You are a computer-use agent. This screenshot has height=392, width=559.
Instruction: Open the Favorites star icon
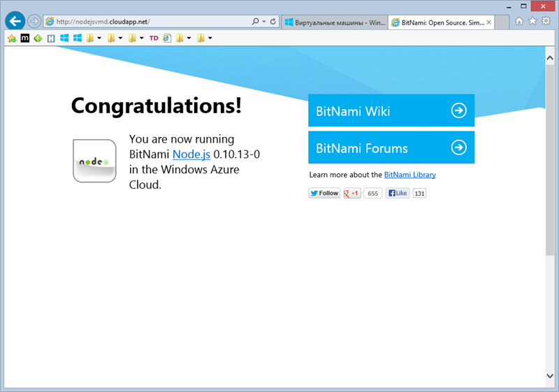tap(532, 22)
